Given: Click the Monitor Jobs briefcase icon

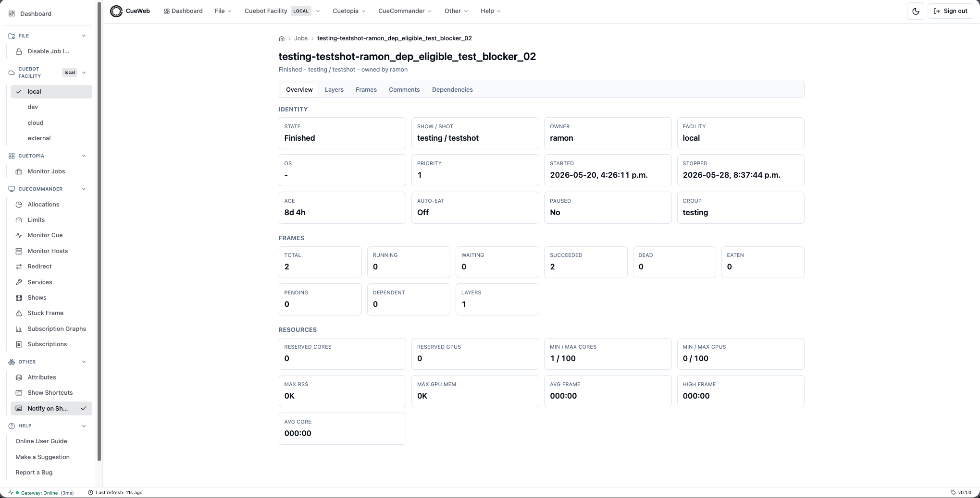Looking at the screenshot, I should (x=19, y=171).
